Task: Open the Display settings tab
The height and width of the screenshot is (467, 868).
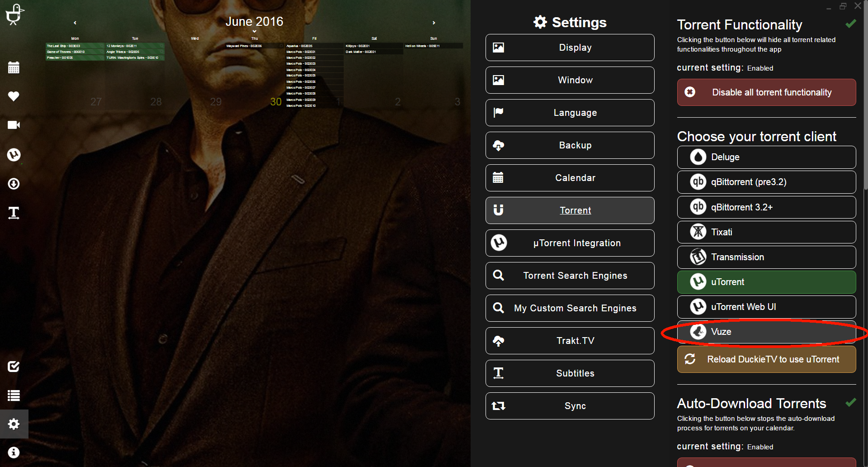Action: (570, 48)
